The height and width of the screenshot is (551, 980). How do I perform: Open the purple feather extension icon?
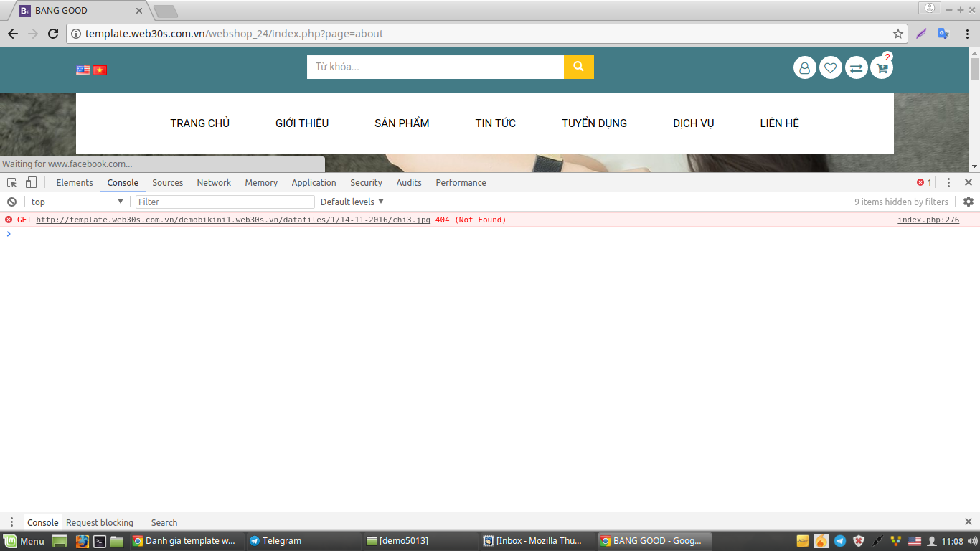point(921,34)
